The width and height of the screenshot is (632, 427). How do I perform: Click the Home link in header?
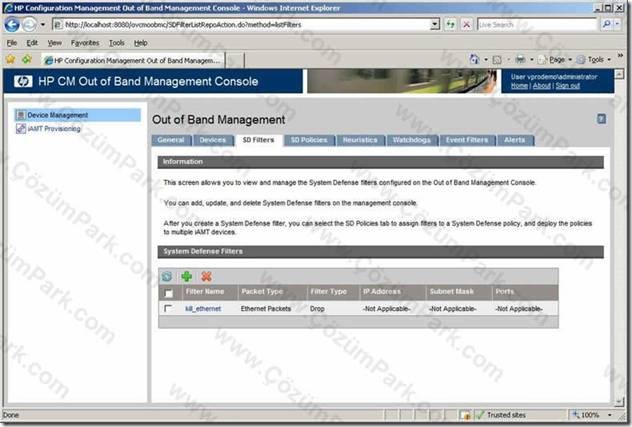[519, 85]
